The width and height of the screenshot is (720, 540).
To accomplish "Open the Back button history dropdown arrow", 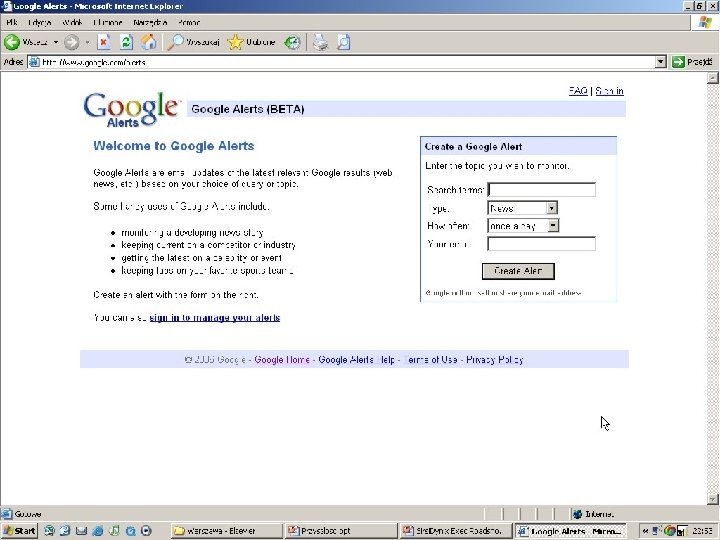I will point(56,42).
